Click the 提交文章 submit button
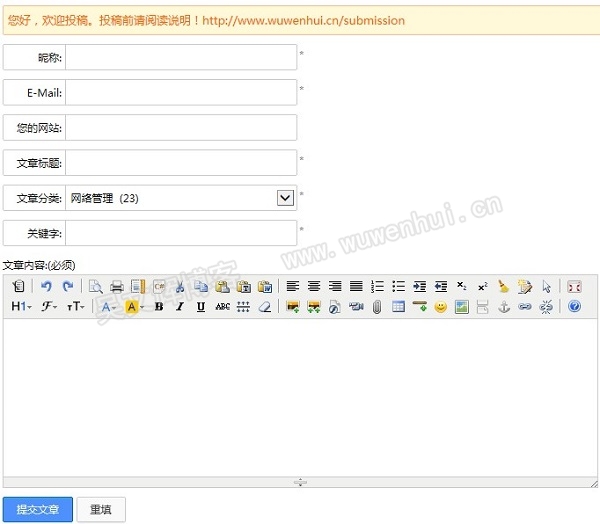This screenshot has width=600, height=524. point(38,509)
